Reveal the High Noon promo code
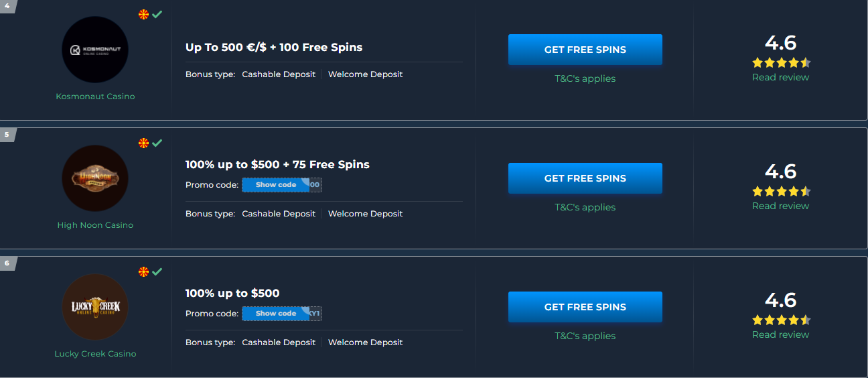This screenshot has width=868, height=378. pos(276,185)
